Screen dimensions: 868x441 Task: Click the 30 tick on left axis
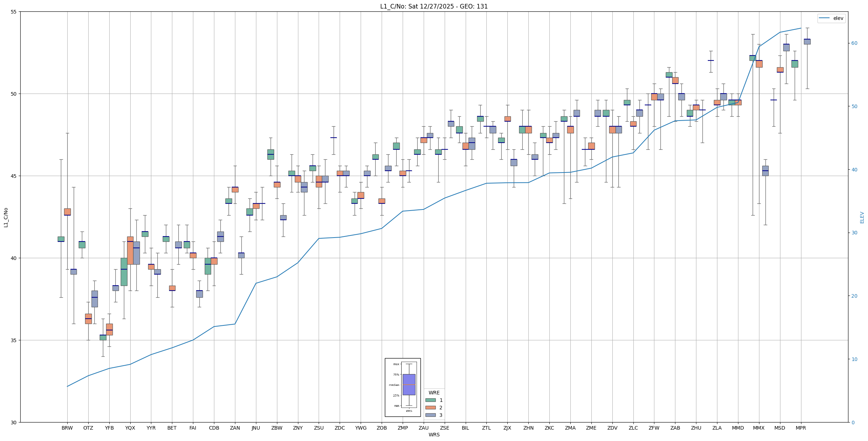14,422
